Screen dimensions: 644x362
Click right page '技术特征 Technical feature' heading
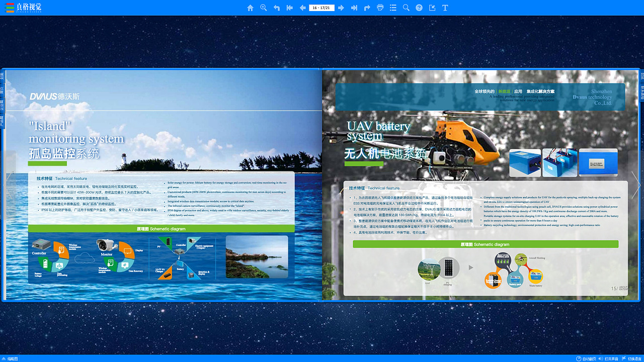coord(374,188)
